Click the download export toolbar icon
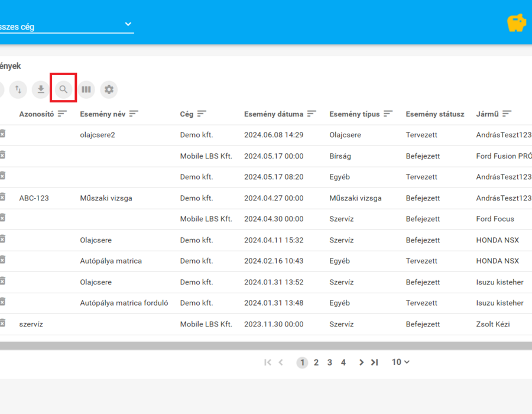Screen dimensions: 532x414 (x=41, y=89)
